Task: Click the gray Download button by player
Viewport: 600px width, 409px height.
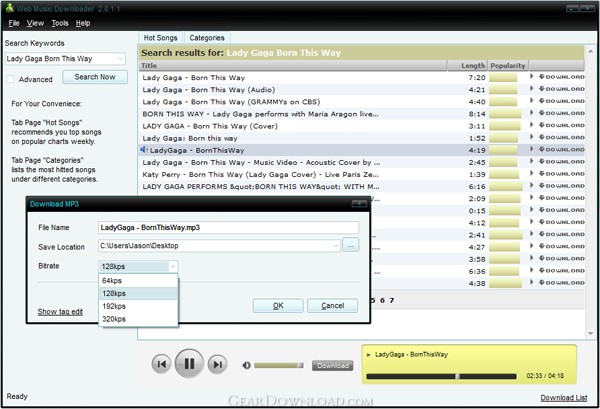Action: click(333, 365)
